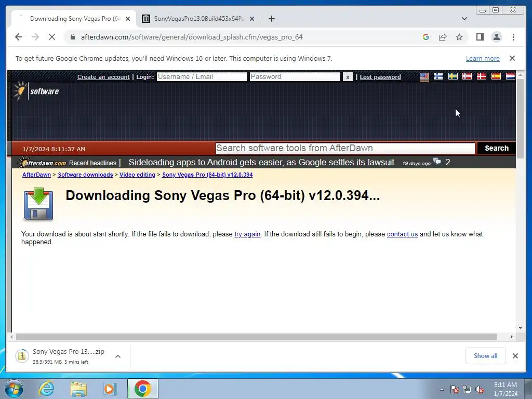Screen dimensions: 532x399
Task: Focus the Password field
Action: (295, 77)
